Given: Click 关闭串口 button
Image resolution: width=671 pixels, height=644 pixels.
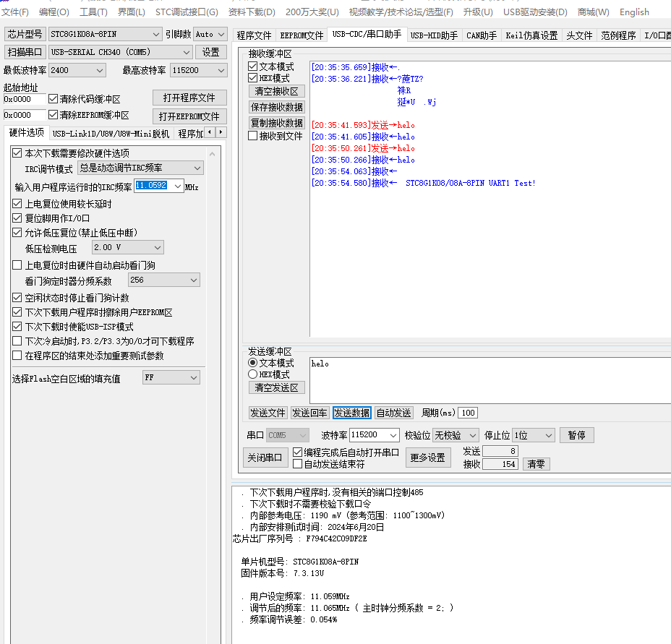Looking at the screenshot, I should point(265,458).
